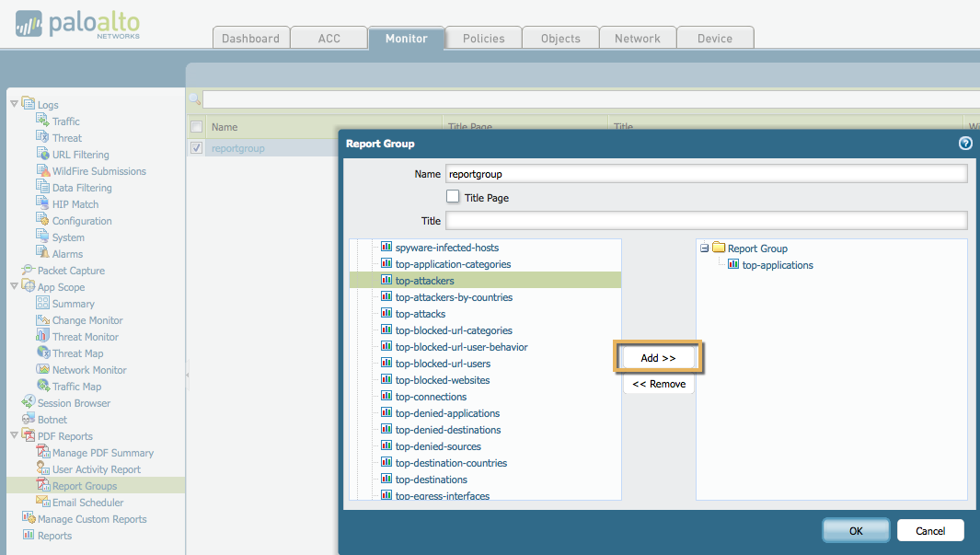This screenshot has height=555, width=980.
Task: Click the User Activity Report icon
Action: (x=42, y=468)
